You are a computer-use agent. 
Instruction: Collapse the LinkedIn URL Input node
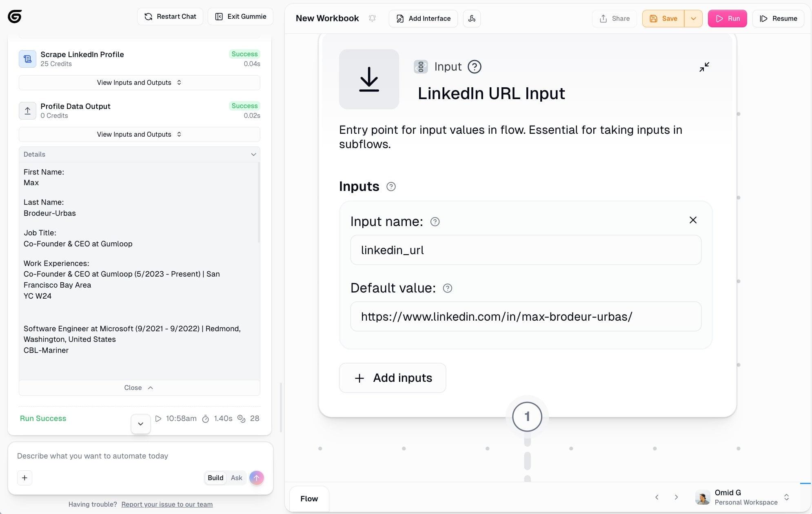[704, 66]
